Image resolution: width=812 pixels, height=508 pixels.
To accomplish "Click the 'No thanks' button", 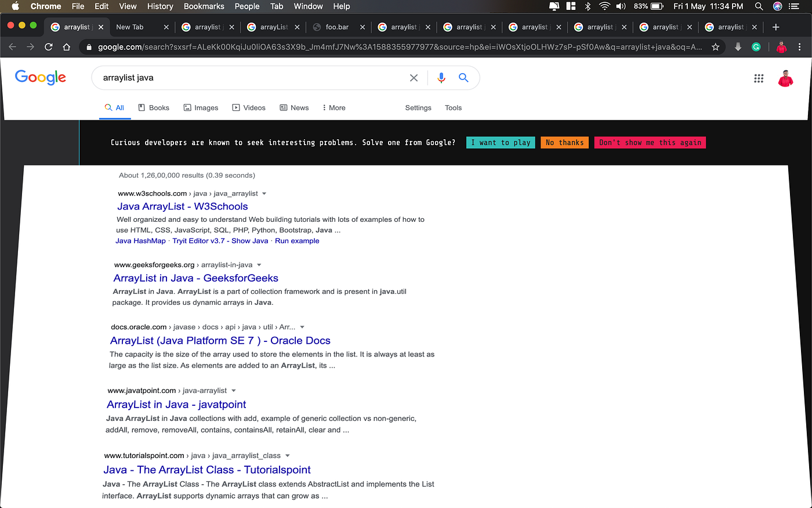I will point(564,142).
